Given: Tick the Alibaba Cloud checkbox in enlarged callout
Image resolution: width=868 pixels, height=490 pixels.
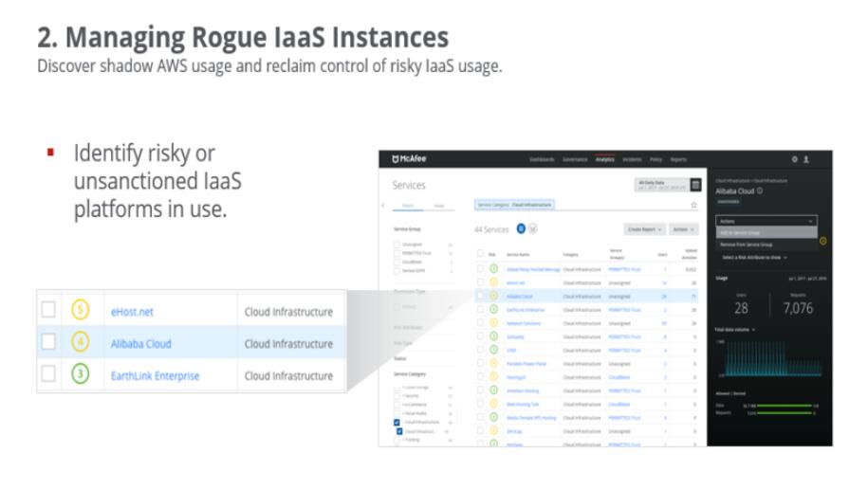Looking at the screenshot, I should coord(48,342).
